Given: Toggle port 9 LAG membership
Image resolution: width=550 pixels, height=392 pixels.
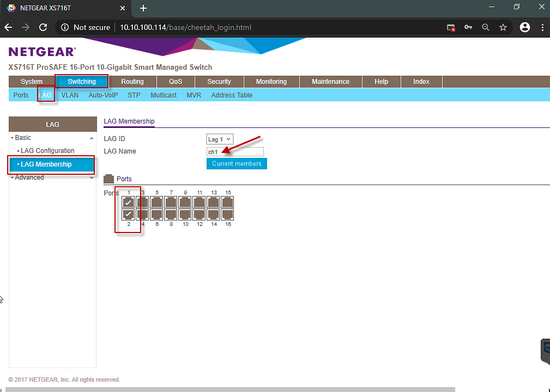Looking at the screenshot, I should tap(185, 202).
